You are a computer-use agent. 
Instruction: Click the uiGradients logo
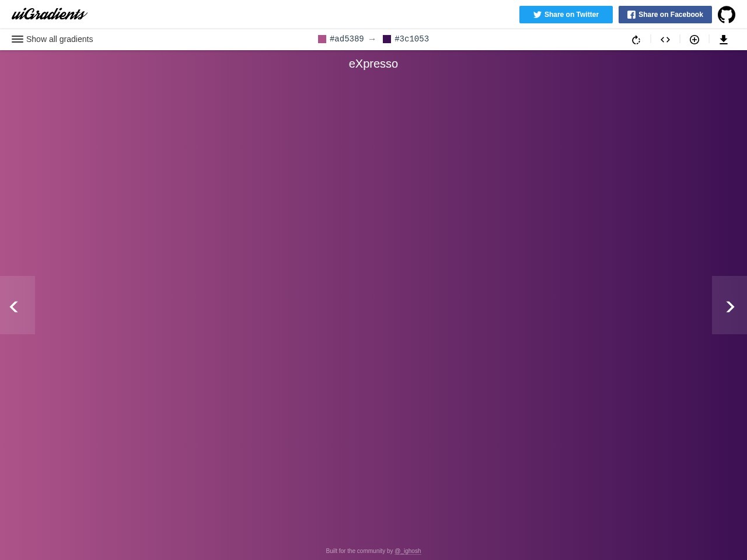point(50,14)
